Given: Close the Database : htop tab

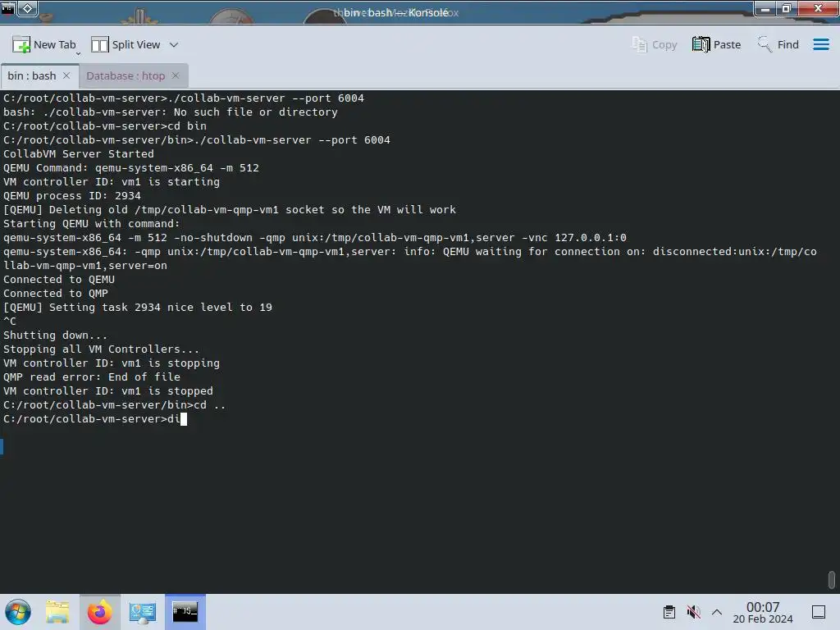Looking at the screenshot, I should click(176, 76).
